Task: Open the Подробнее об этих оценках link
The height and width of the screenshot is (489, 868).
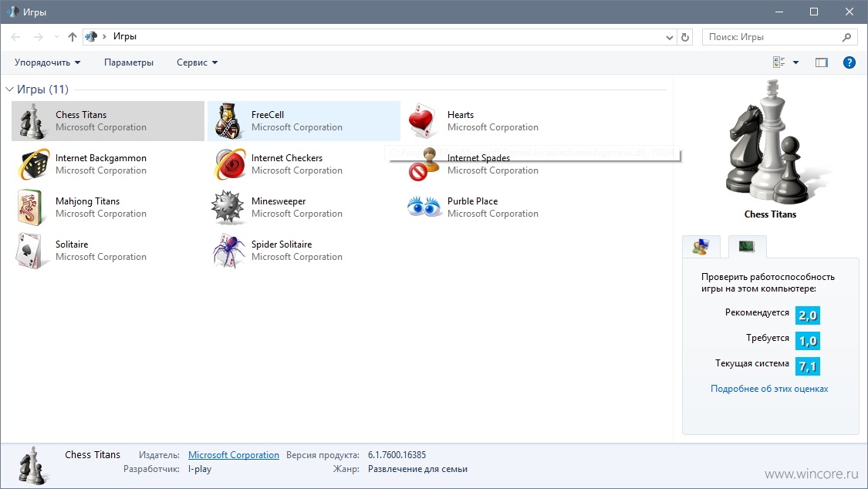Action: pyautogui.click(x=769, y=389)
